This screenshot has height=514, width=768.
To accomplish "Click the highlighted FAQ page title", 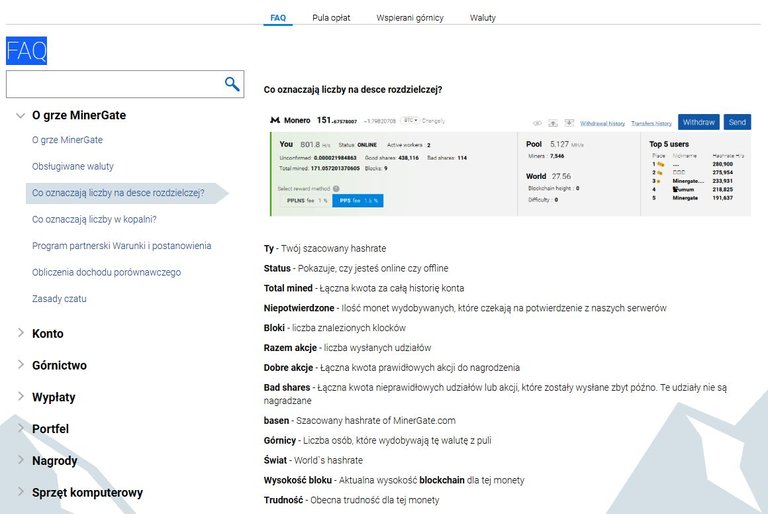I will point(26,50).
